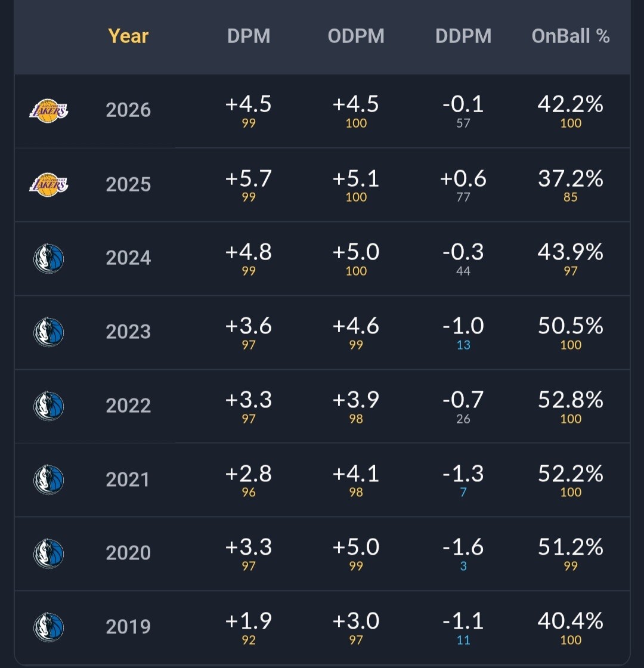
Task: Select the Mavericks logo next to 2023
Action: pyautogui.click(x=48, y=332)
